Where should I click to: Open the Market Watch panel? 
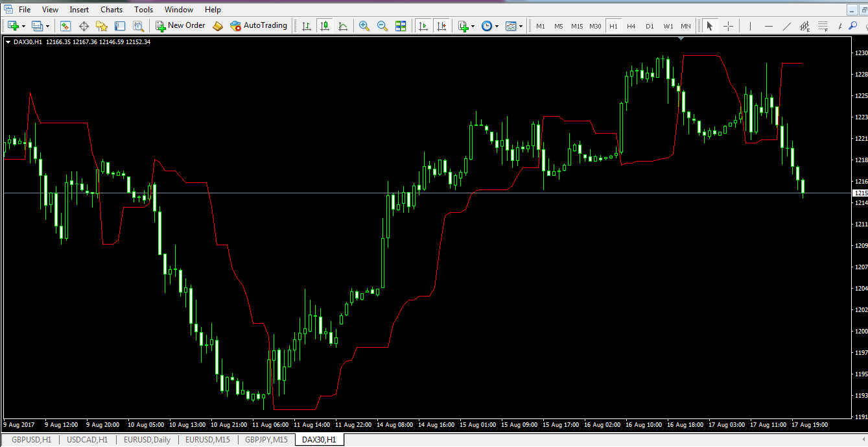[65, 26]
